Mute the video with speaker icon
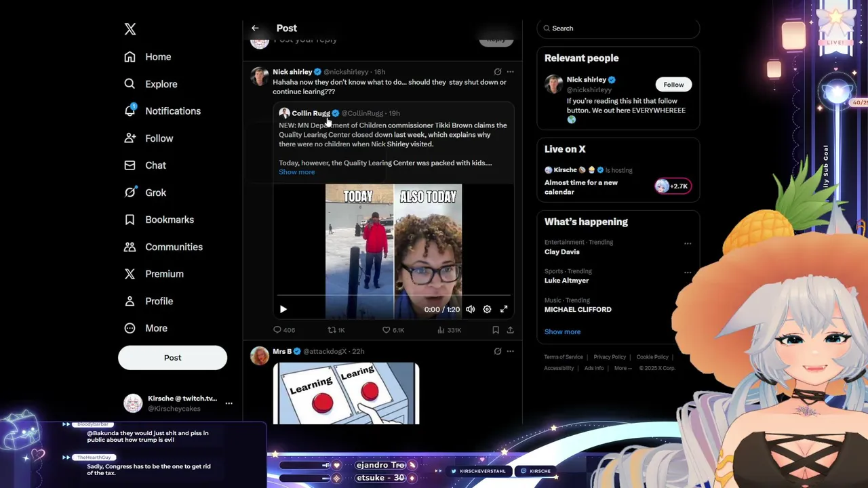 tap(470, 310)
